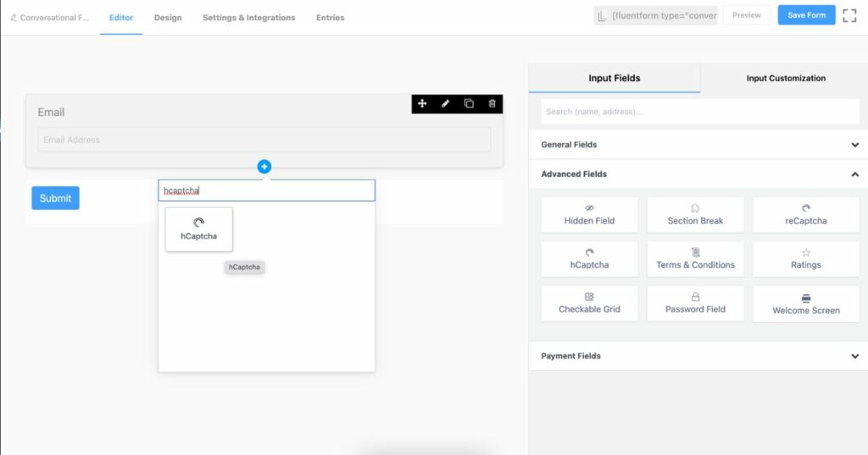
Task: Rename the Conversational form title
Action: [x=50, y=18]
